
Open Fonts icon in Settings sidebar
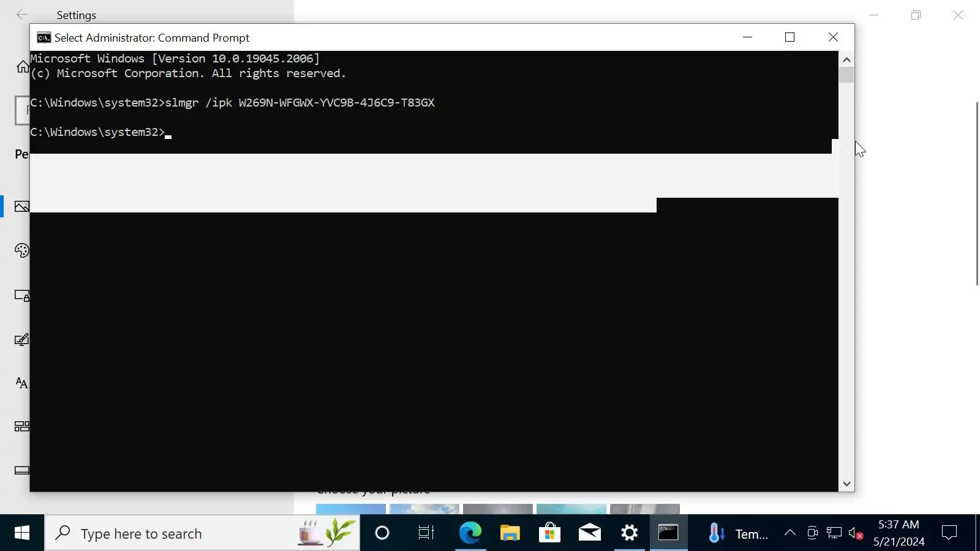tap(22, 383)
